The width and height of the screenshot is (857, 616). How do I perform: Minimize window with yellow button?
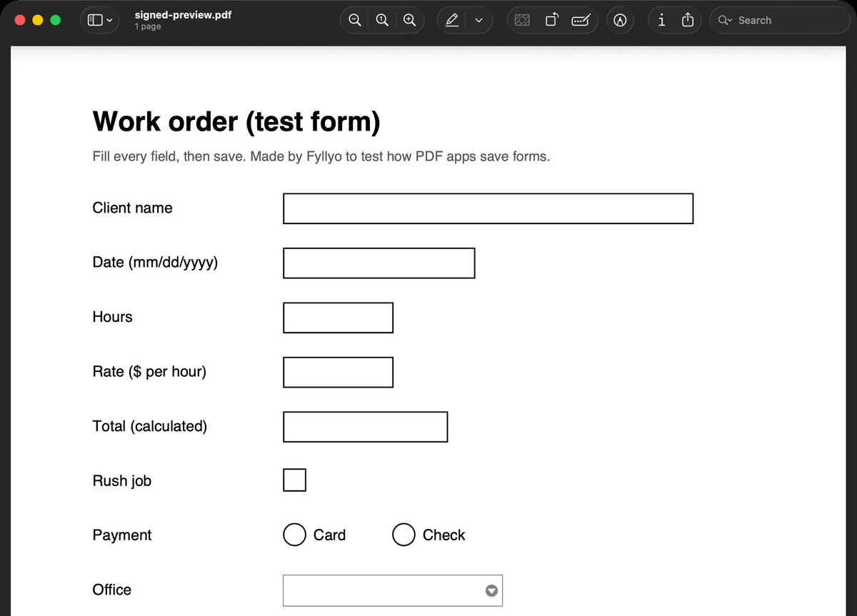coord(38,21)
